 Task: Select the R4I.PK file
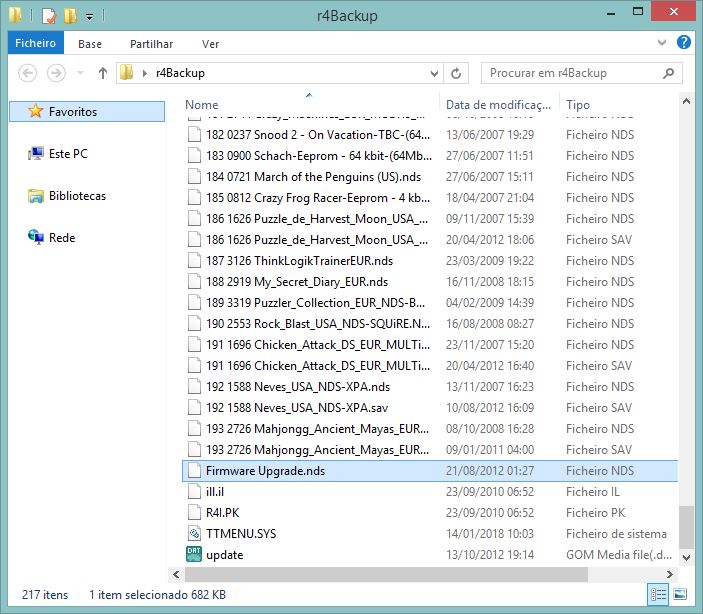click(x=430, y=513)
